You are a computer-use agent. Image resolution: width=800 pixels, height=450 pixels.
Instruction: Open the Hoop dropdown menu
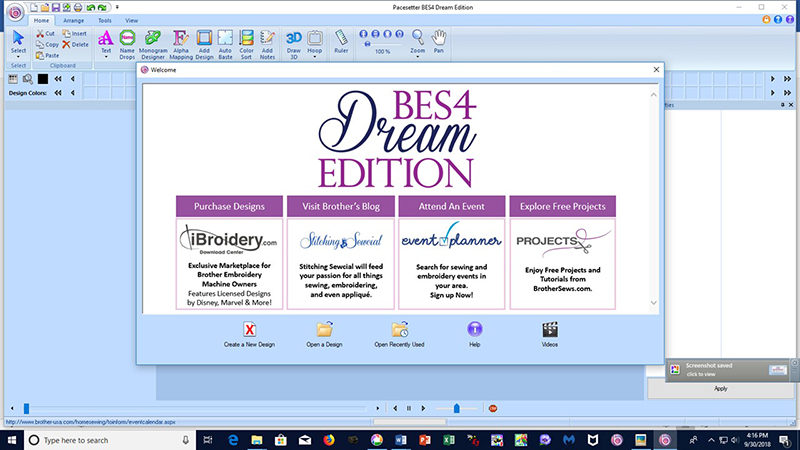click(x=314, y=56)
